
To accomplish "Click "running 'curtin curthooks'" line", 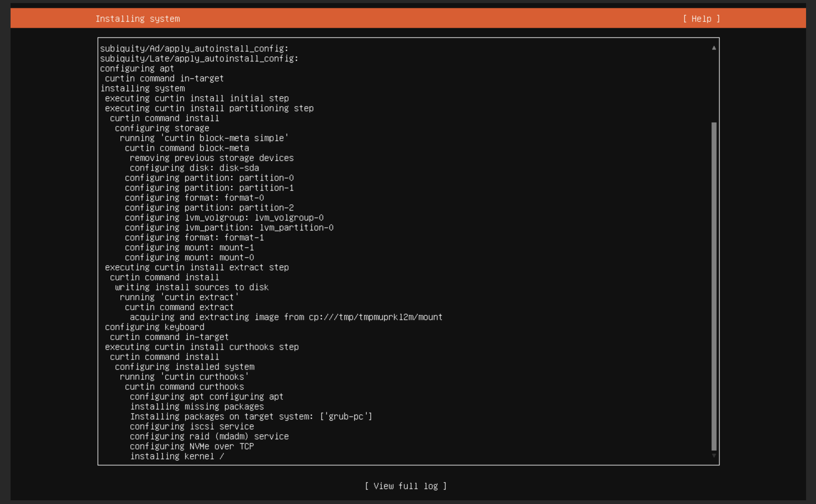I will click(x=184, y=377).
